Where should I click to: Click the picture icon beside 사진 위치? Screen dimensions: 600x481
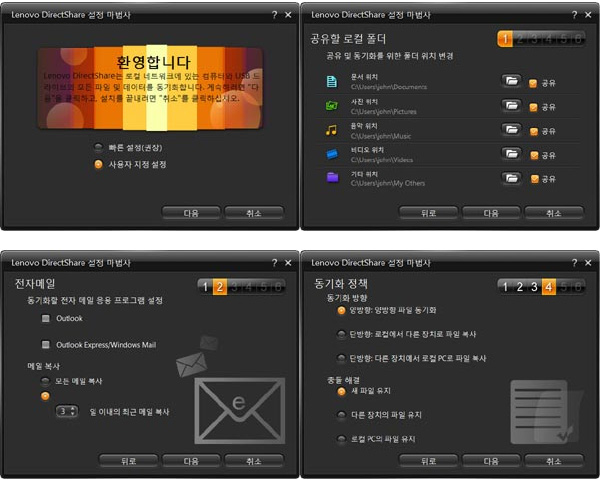tap(332, 105)
